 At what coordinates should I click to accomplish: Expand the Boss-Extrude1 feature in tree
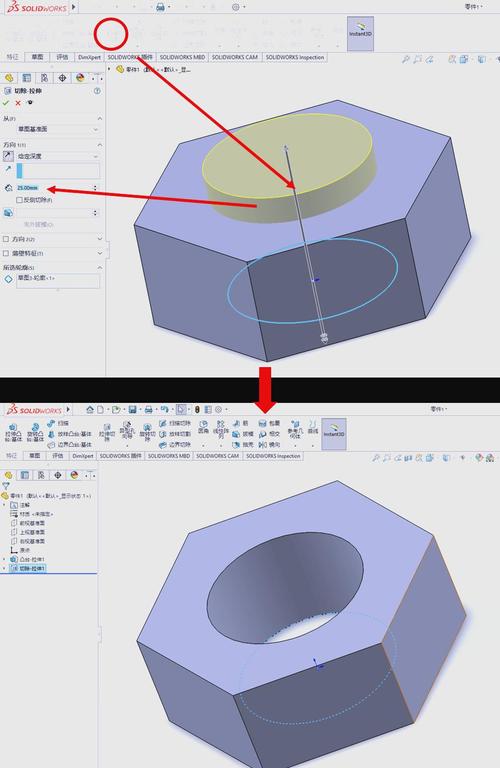[x=4, y=559]
